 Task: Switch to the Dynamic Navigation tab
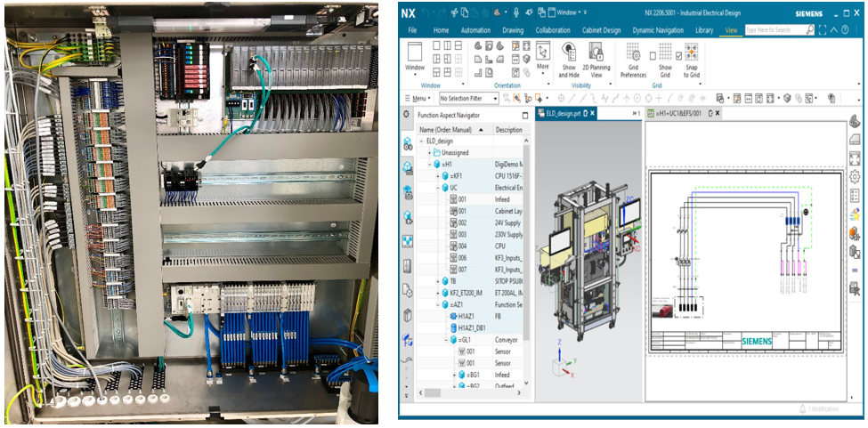point(658,30)
